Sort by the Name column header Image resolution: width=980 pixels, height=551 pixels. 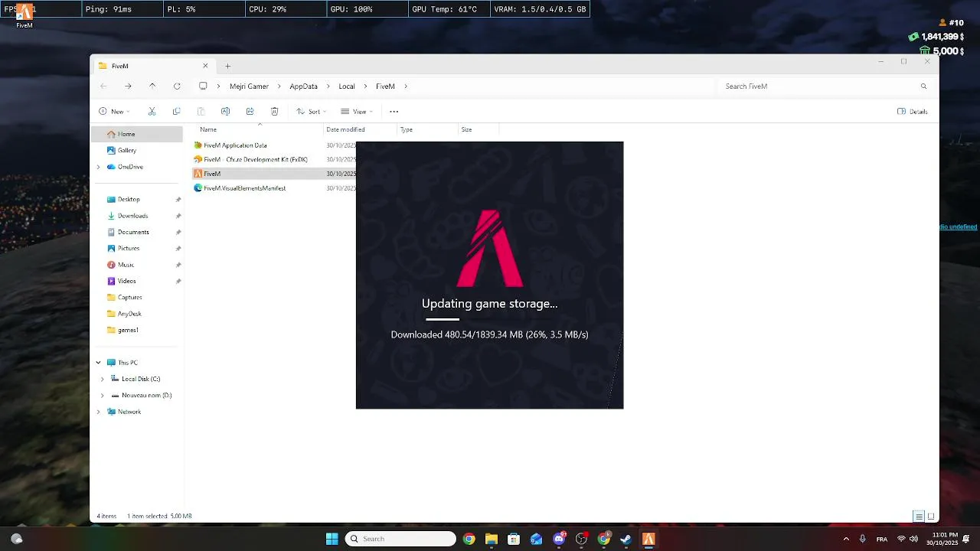(x=208, y=129)
